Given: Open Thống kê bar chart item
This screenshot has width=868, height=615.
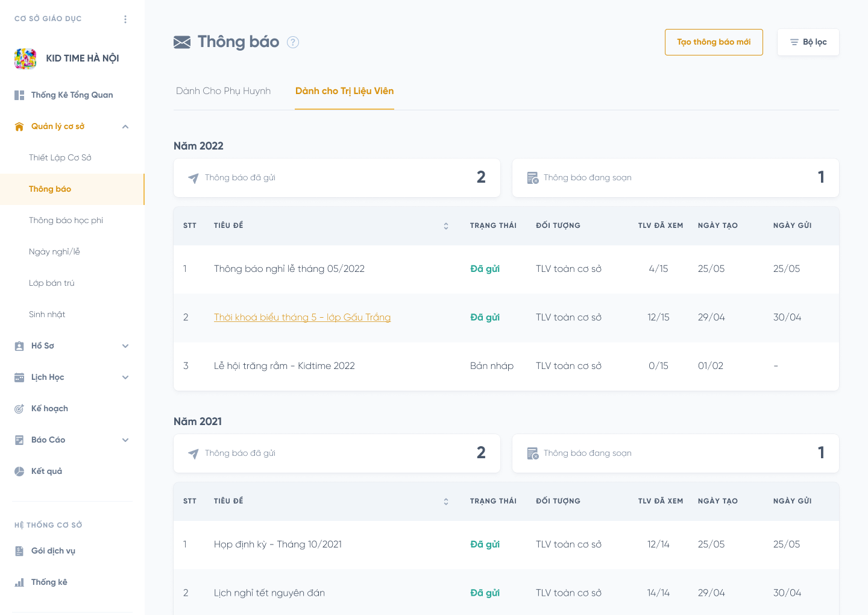Looking at the screenshot, I should click(x=49, y=582).
